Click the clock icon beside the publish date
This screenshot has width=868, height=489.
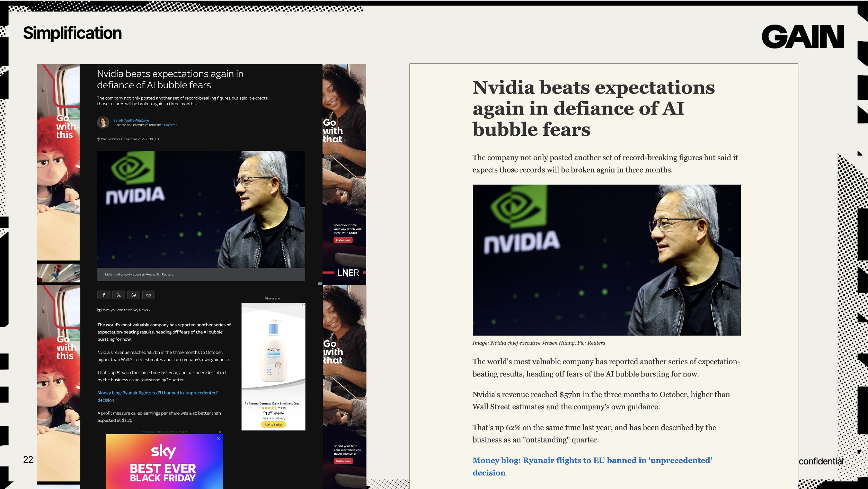coord(98,139)
